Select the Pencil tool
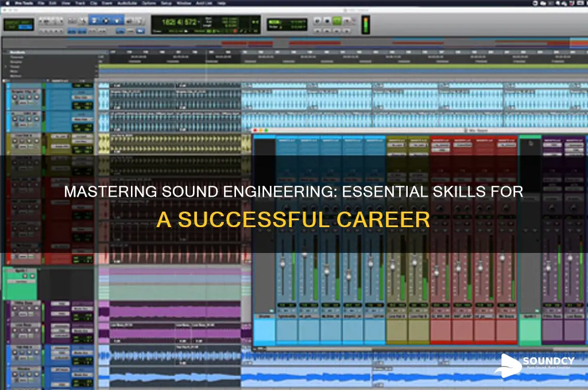Viewport: 588px width, 390px height. pos(140,21)
